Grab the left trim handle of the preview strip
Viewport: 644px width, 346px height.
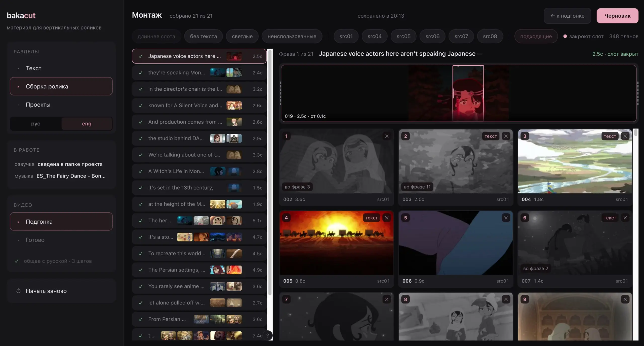[280, 93]
